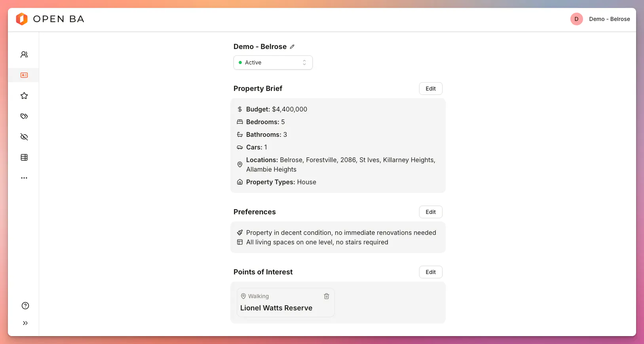Open the table view sidebar icon
The height and width of the screenshot is (344, 644).
click(x=24, y=157)
